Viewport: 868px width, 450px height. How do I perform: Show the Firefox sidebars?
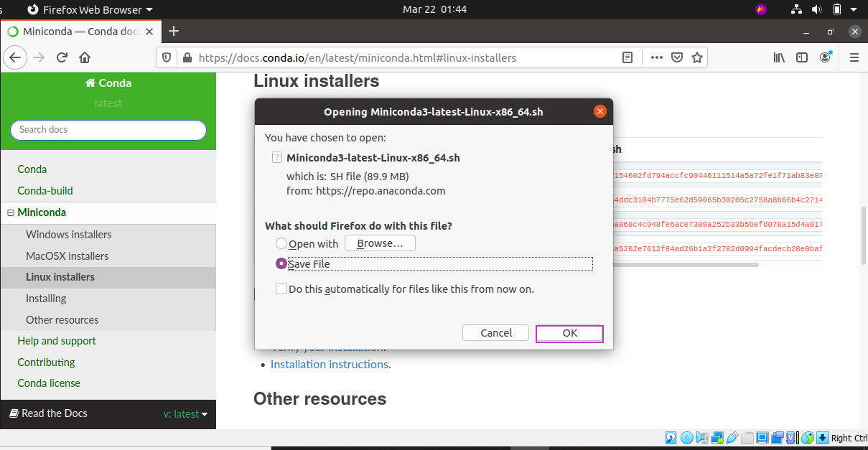click(x=802, y=57)
